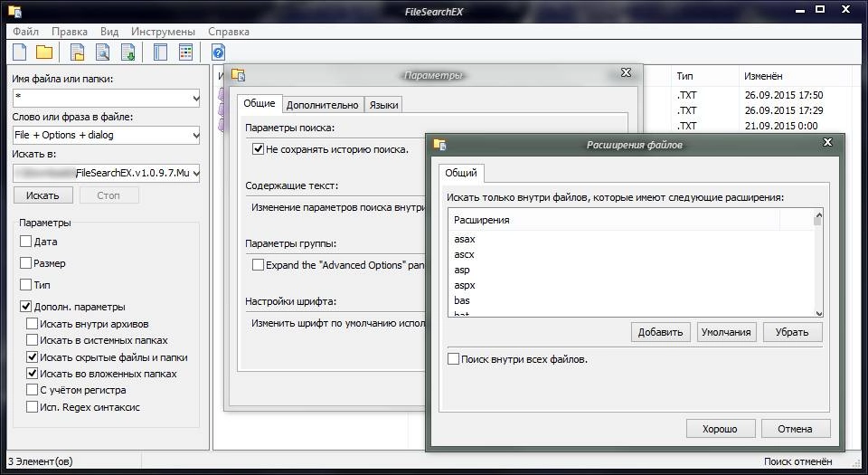Image resolution: width=868 pixels, height=475 pixels.
Task: Select result dated 21.09.2015 0:00
Action: click(x=780, y=126)
